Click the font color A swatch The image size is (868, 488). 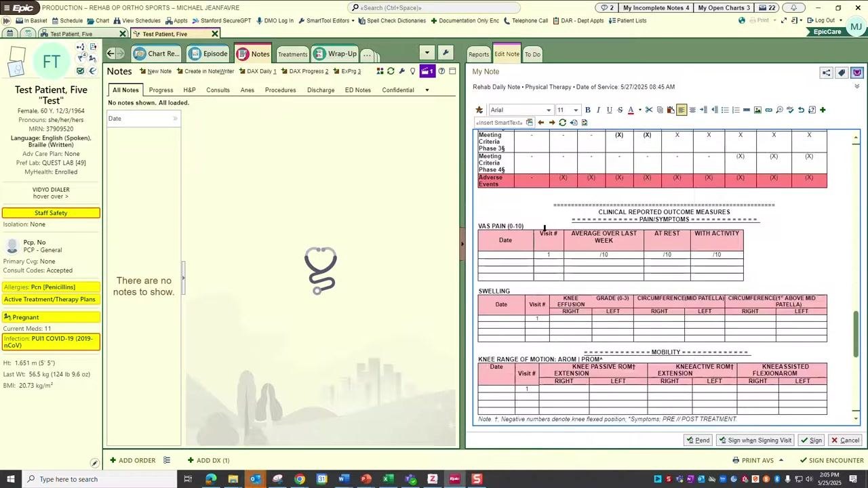click(631, 110)
